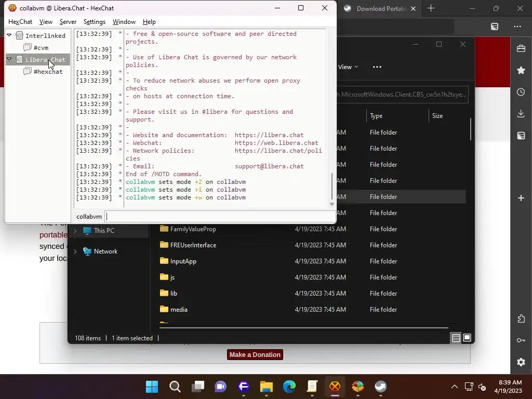
Task: Switch File Explorer to details view
Action: 456,338
